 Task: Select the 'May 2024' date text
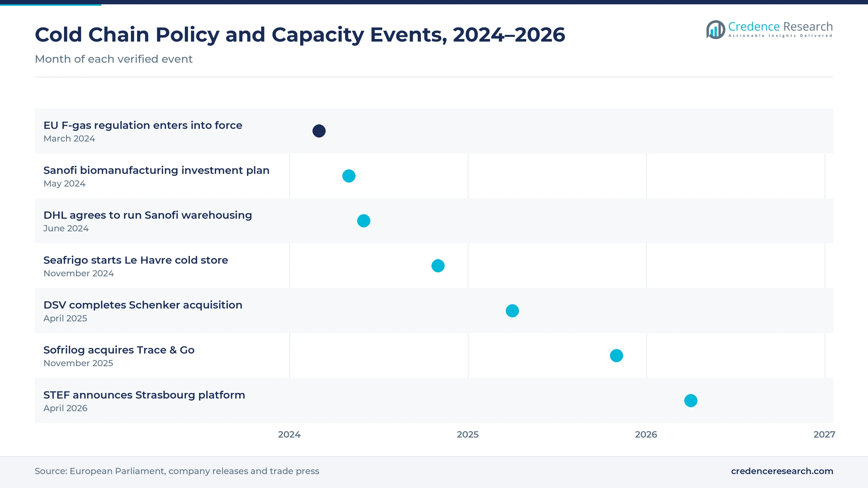(64, 184)
